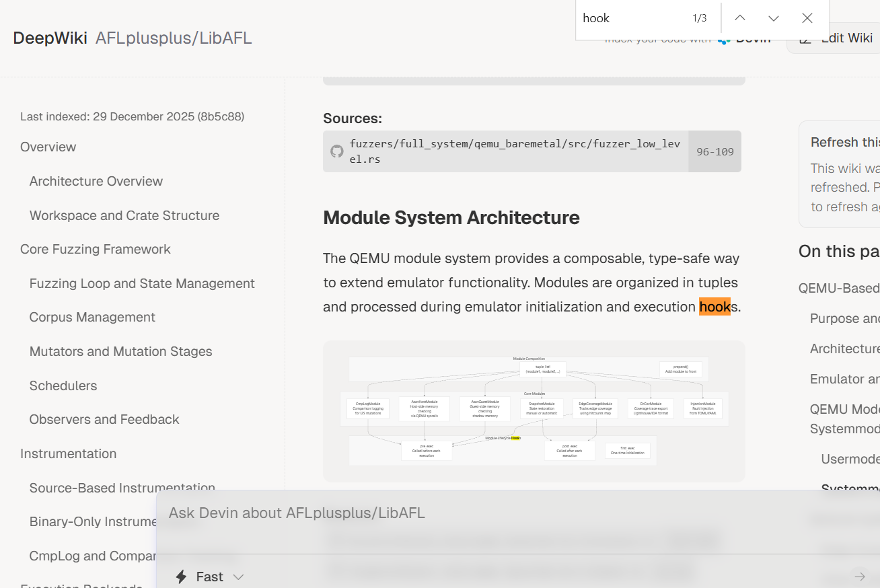Click the Ask Devin question input
Image resolution: width=880 pixels, height=588 pixels.
click(x=518, y=513)
